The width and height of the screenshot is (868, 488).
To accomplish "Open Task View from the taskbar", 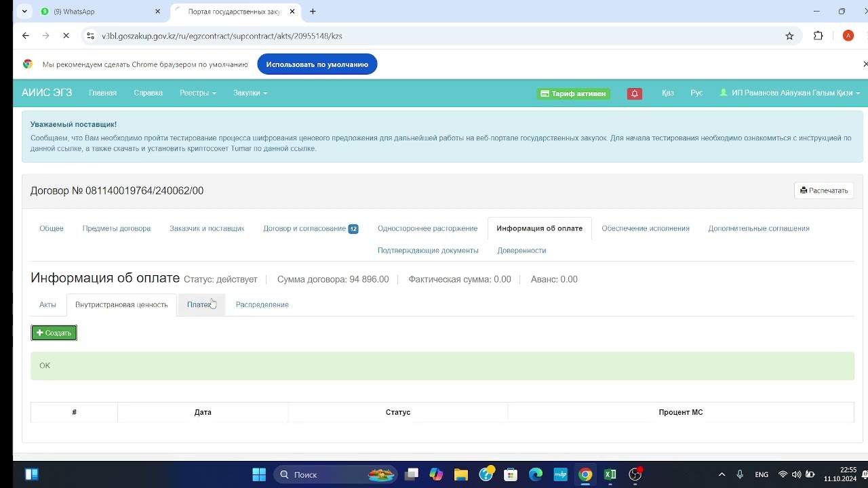I will [x=412, y=474].
